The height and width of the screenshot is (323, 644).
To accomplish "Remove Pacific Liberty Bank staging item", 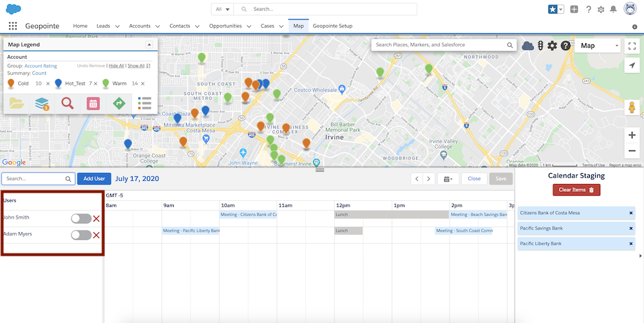I will tap(631, 244).
